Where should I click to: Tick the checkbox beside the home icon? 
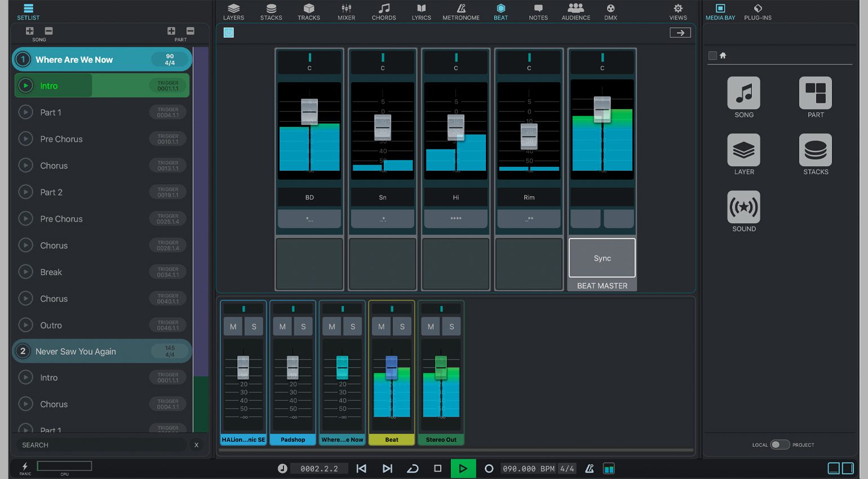712,55
